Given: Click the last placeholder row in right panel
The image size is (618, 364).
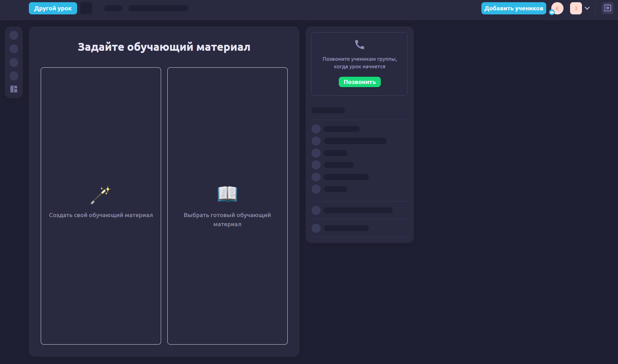Looking at the screenshot, I should point(346,228).
